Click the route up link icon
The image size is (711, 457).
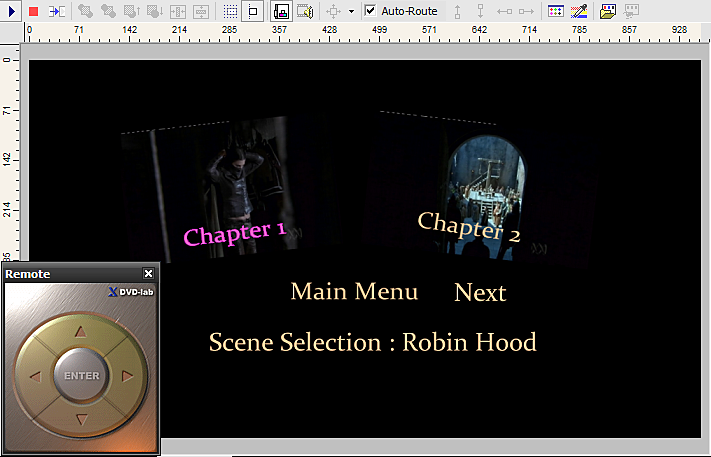tap(458, 11)
